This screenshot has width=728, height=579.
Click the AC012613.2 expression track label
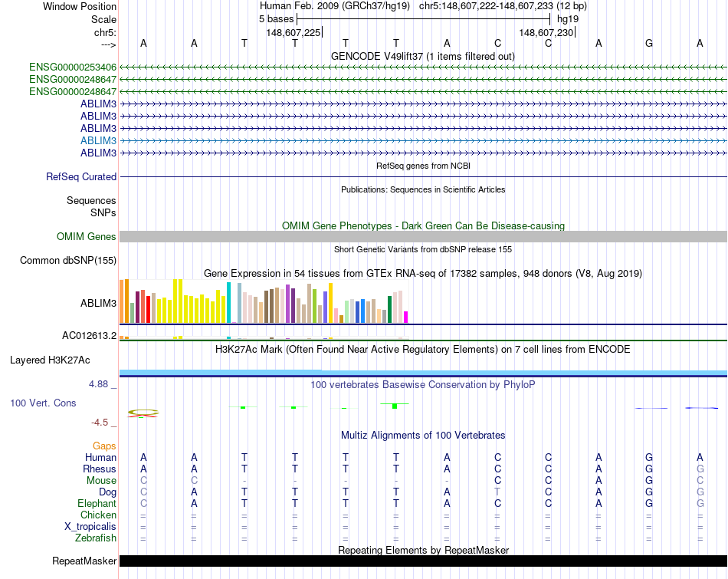[x=89, y=336]
